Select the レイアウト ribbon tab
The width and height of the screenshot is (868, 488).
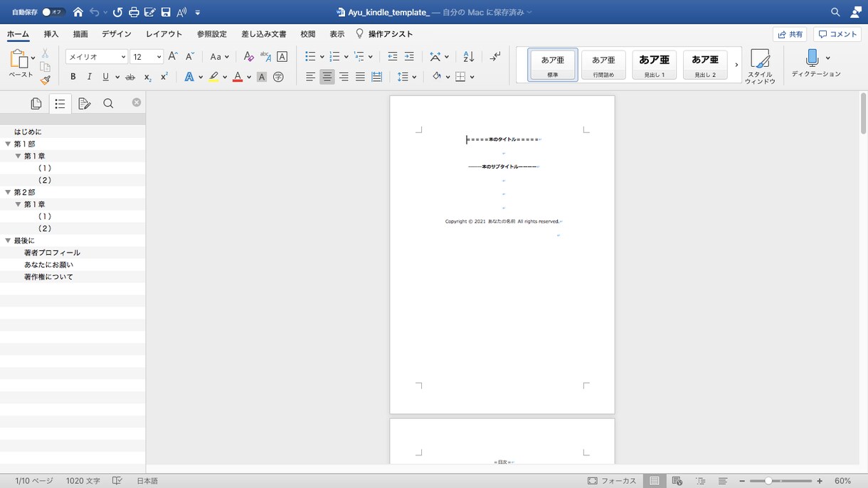click(x=164, y=34)
